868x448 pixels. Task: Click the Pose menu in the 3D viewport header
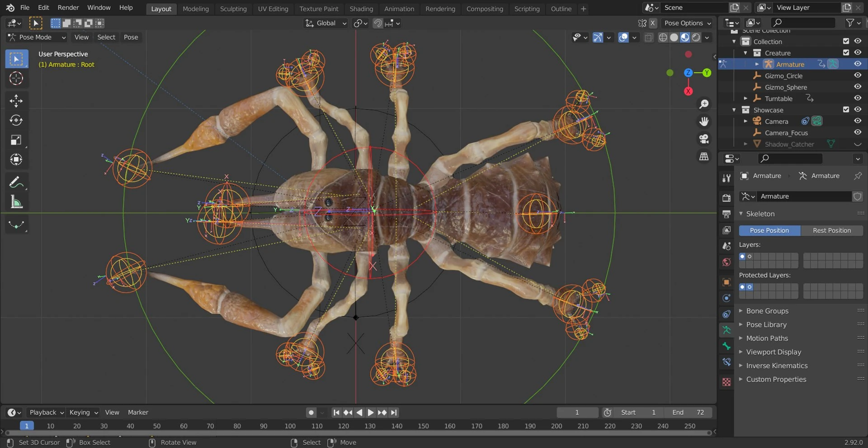(x=130, y=37)
